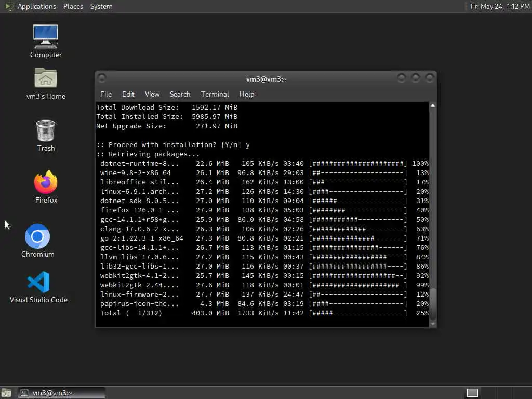The width and height of the screenshot is (532, 399).
Task: Click the 'Total Installed Size:' line
Action: pyautogui.click(x=167, y=117)
